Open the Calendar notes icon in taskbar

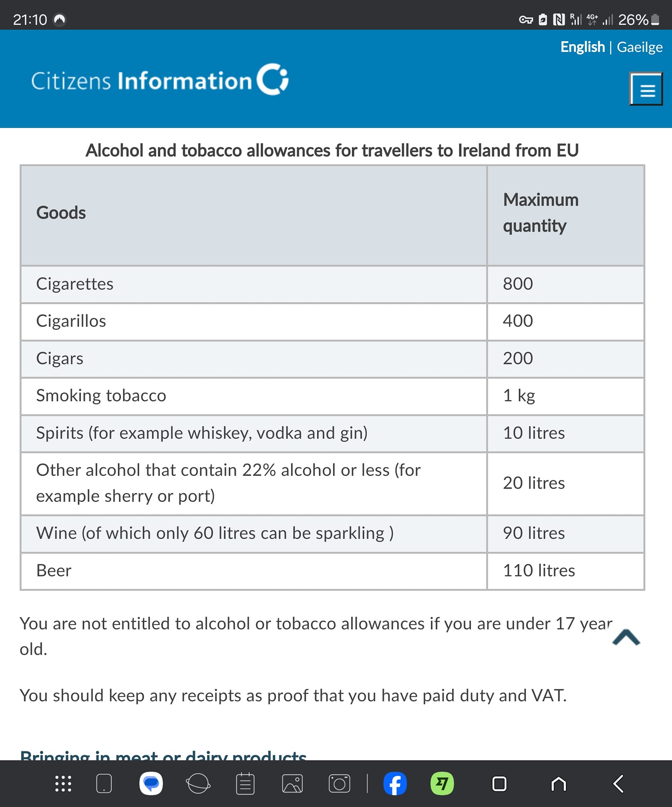(x=245, y=784)
